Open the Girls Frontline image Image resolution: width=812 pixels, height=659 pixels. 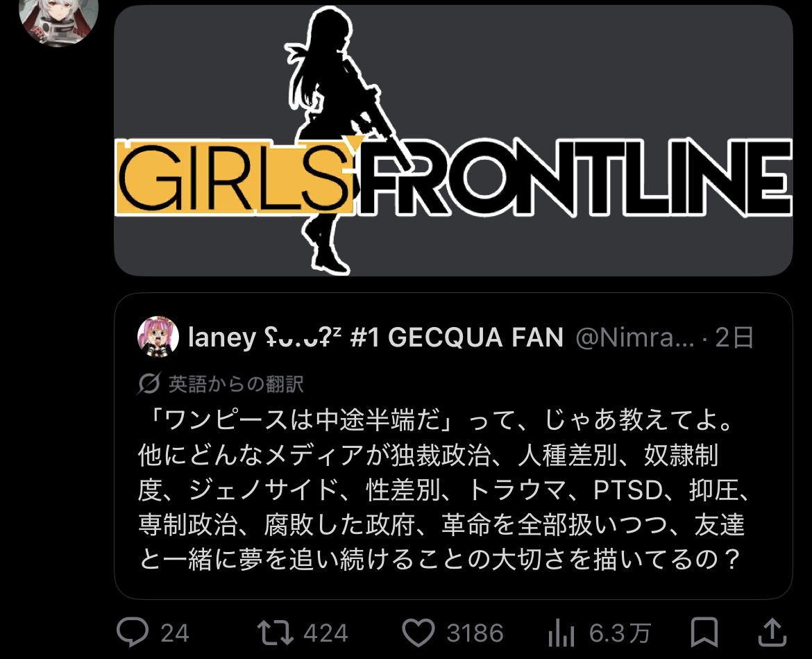454,140
